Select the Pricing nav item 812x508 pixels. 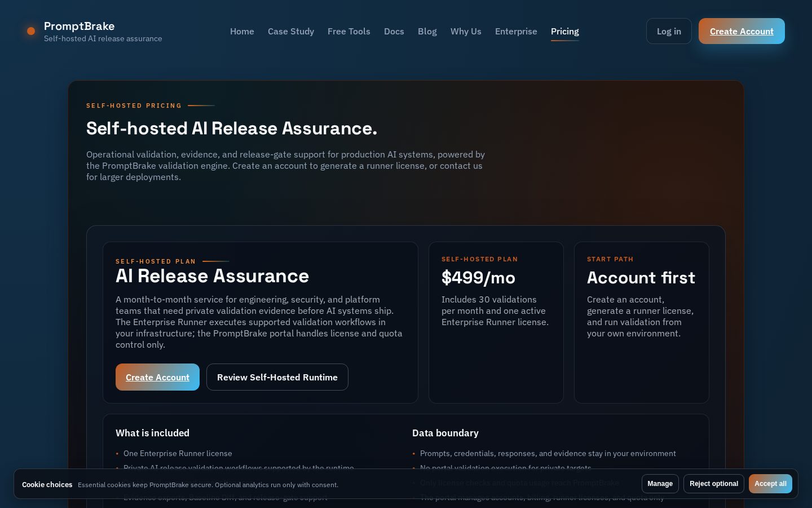tap(565, 31)
